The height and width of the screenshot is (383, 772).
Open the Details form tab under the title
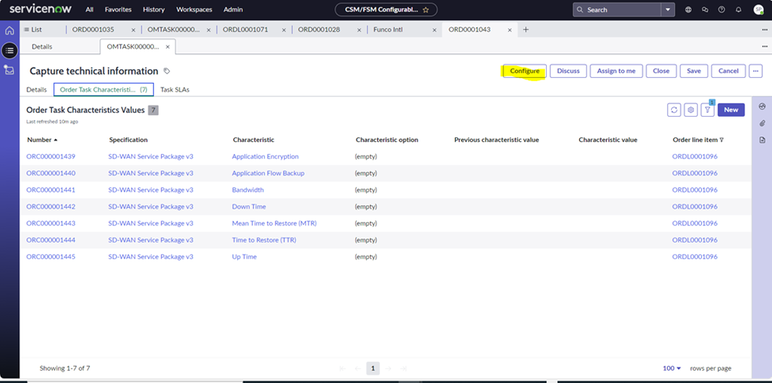pos(36,90)
